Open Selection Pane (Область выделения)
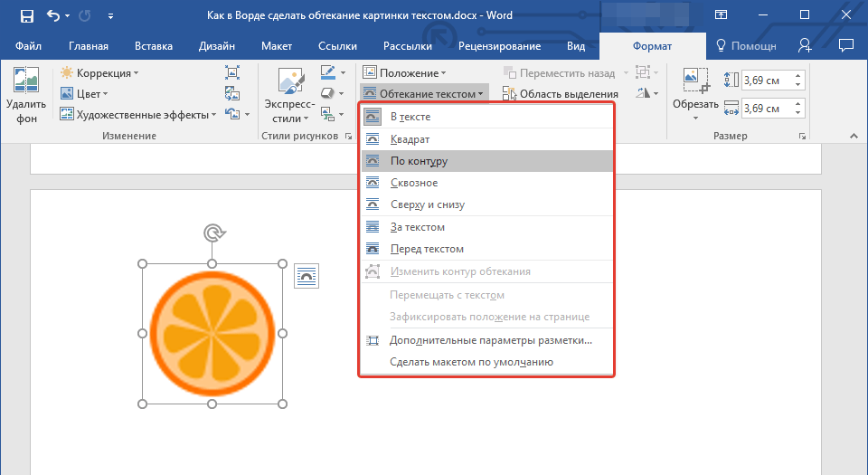The height and width of the screenshot is (475, 868). [561, 93]
